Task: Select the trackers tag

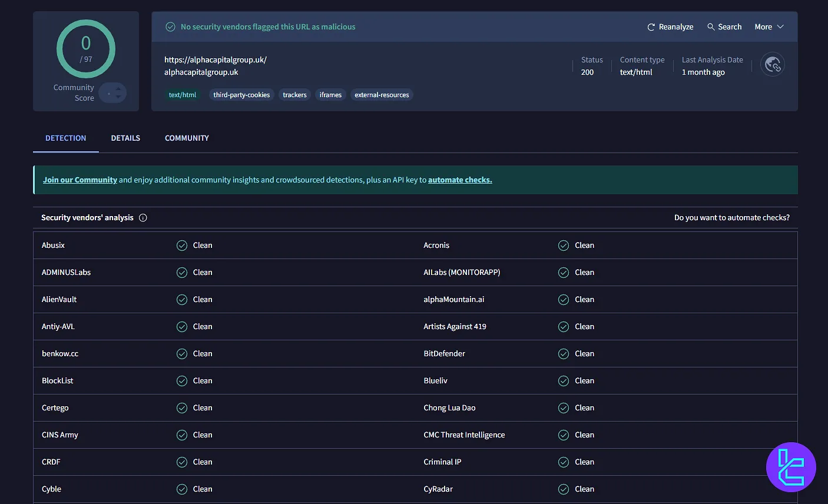Action: 294,94
